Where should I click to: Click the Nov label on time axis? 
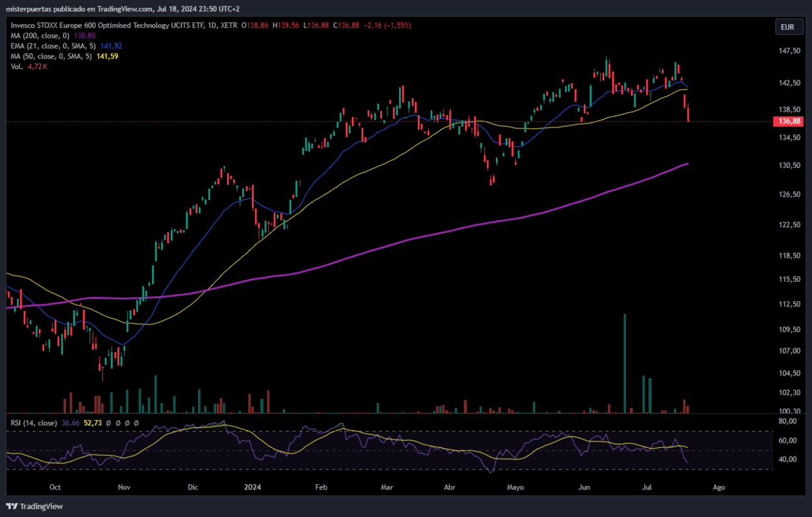tap(124, 487)
